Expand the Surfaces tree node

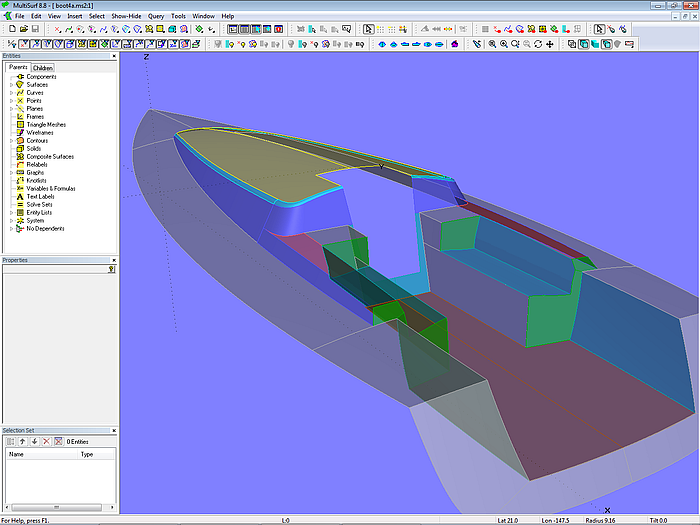pyautogui.click(x=11, y=85)
